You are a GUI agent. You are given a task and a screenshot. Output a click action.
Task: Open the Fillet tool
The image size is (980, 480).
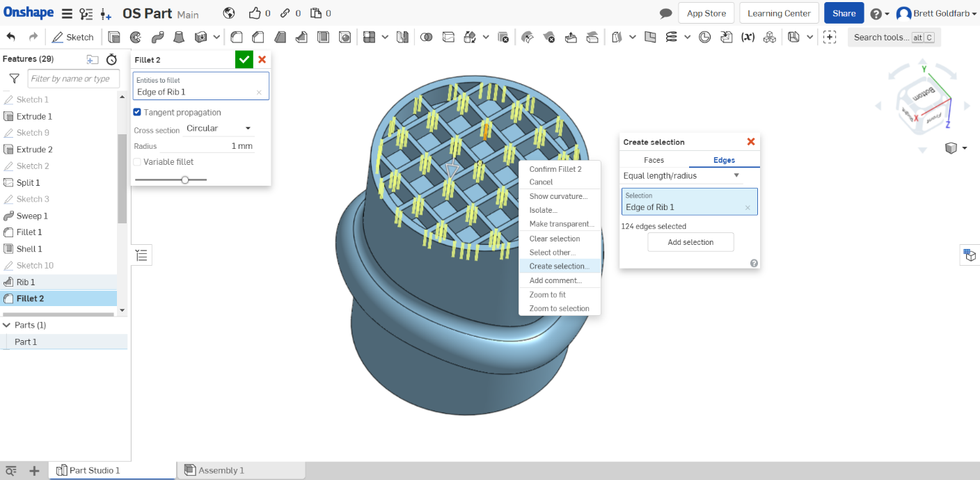point(237,37)
